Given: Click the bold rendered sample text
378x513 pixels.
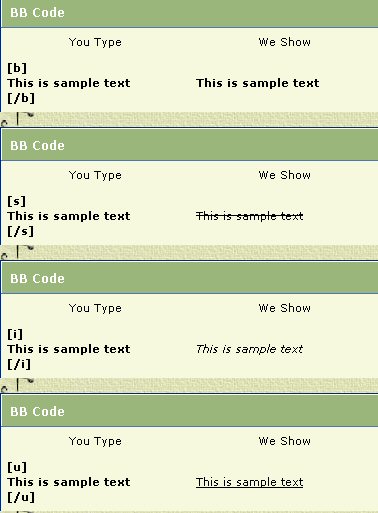Looking at the screenshot, I should (257, 83).
